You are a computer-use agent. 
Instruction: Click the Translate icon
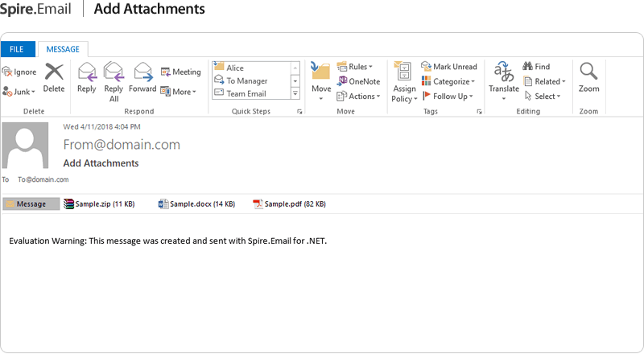tap(504, 79)
